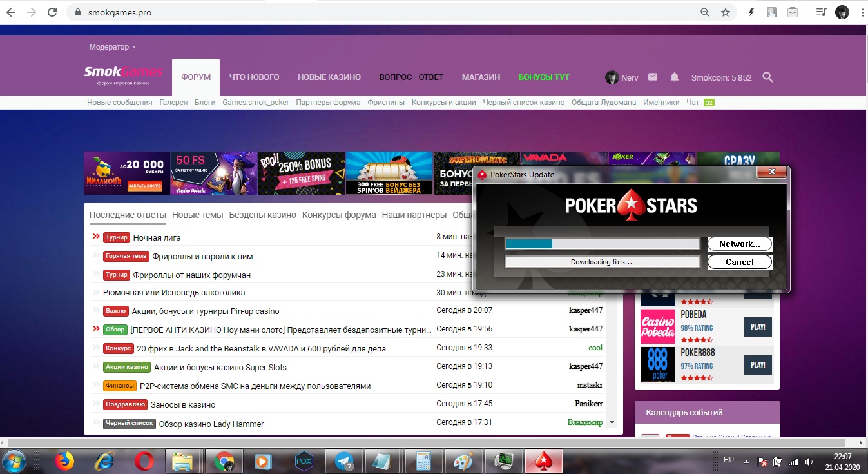
Task: Click the PokerStars download progress bar
Action: point(603,244)
